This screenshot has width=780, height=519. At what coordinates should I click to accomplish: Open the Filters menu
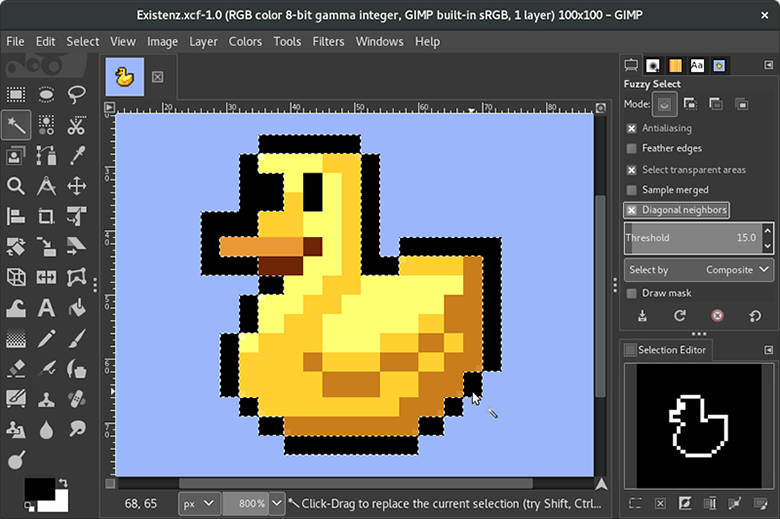pos(327,42)
